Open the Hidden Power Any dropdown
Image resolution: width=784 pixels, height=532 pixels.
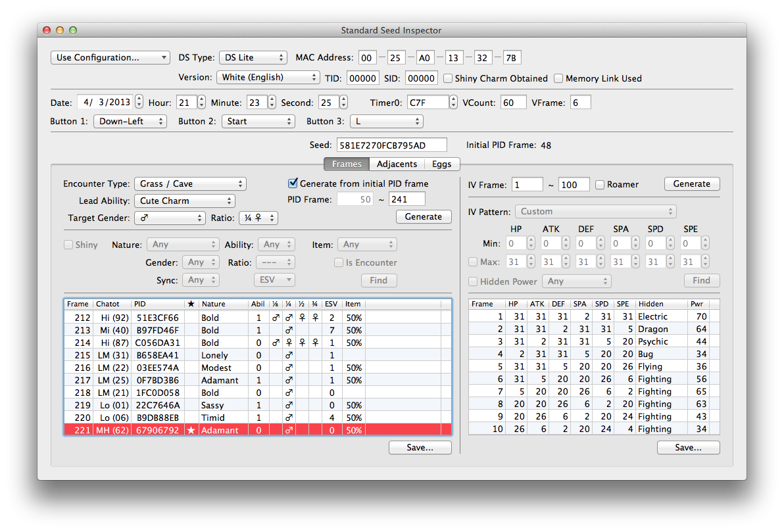coord(577,281)
